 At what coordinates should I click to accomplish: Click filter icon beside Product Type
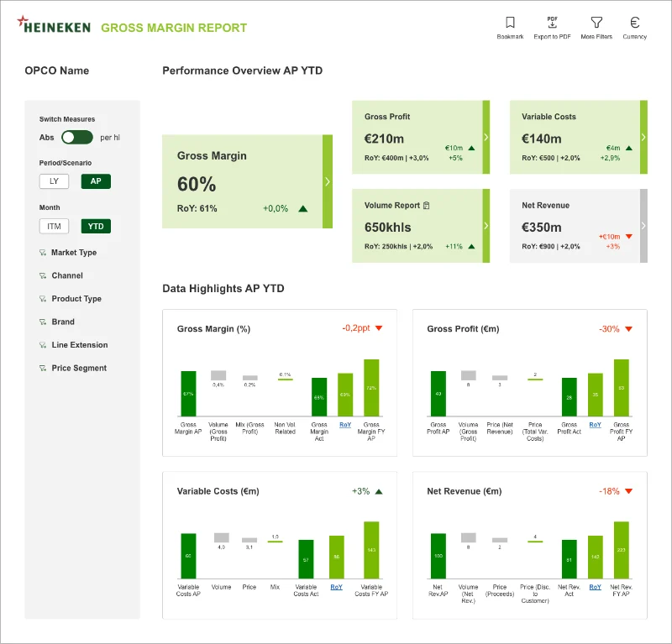point(43,299)
